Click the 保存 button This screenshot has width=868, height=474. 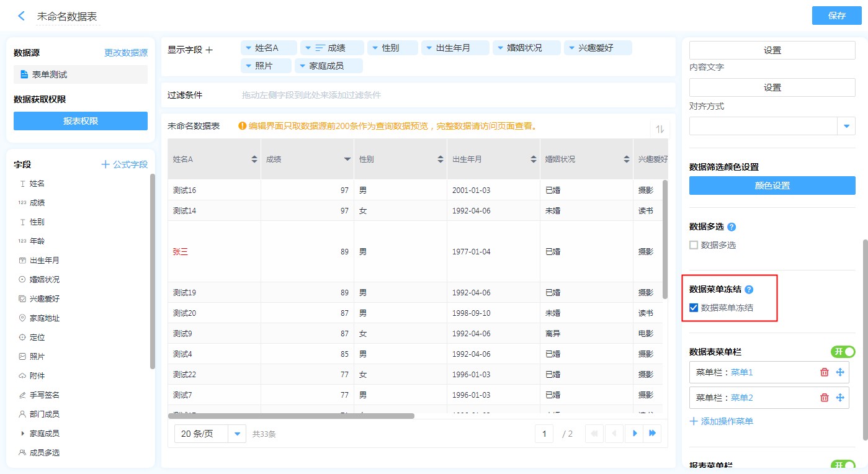click(x=836, y=16)
